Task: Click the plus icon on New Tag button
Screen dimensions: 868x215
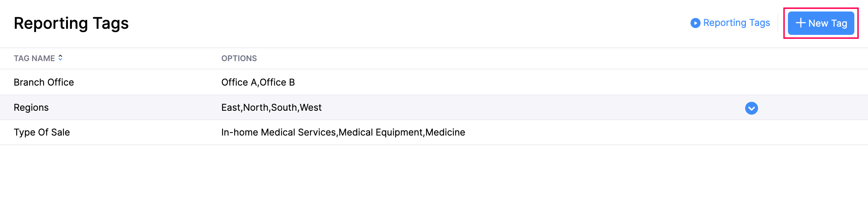Action: pyautogui.click(x=800, y=23)
